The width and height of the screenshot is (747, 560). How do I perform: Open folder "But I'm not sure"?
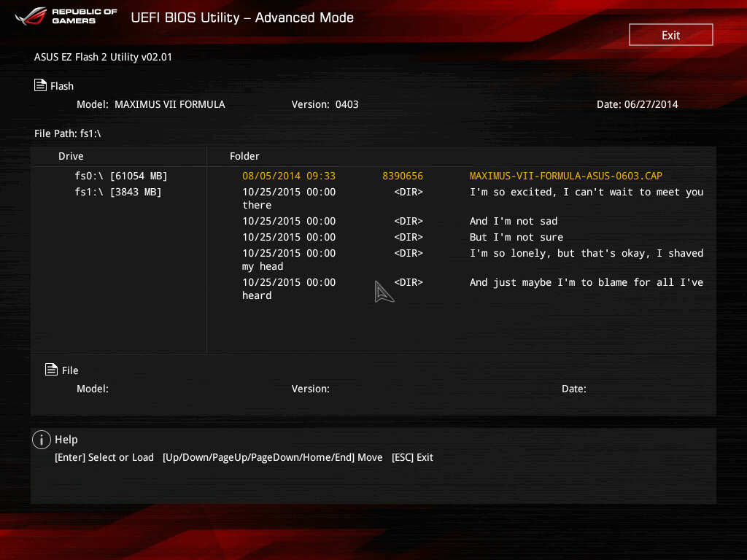click(x=516, y=237)
